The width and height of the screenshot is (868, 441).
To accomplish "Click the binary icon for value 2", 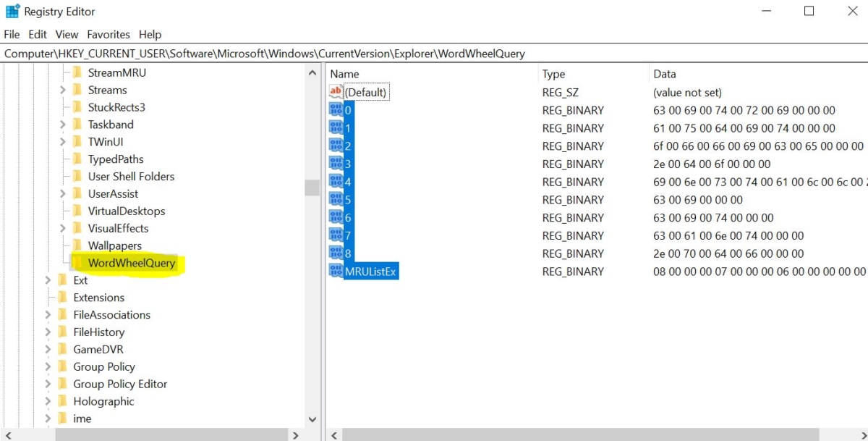I will [x=336, y=146].
